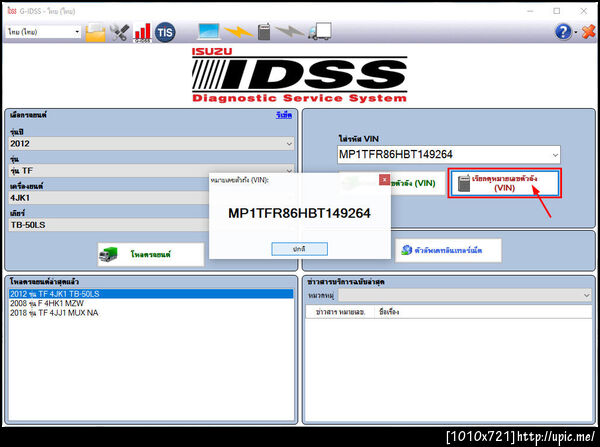This screenshot has height=447, width=600.
Task: Open the folder icon in the toolbar
Action: (95, 32)
